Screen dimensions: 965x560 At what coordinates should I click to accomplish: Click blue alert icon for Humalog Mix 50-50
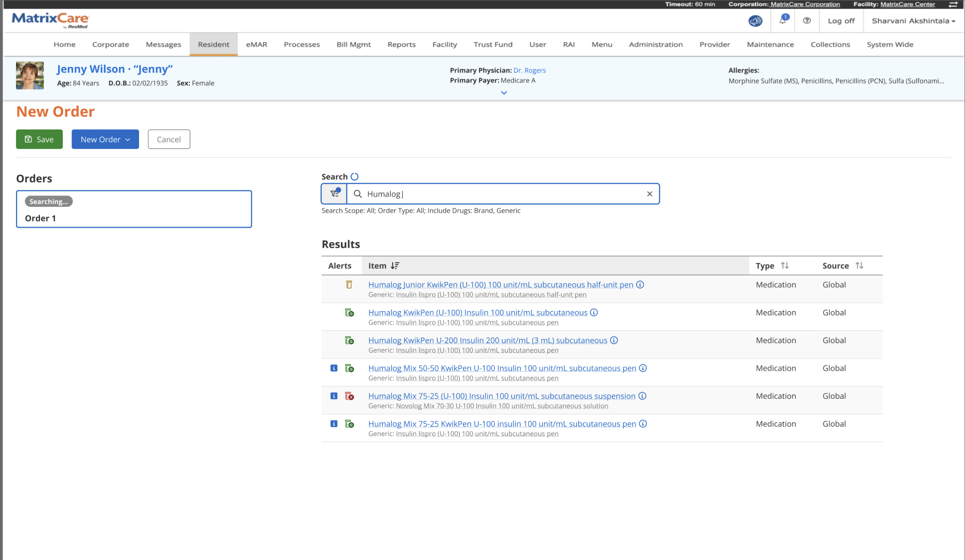coord(334,368)
